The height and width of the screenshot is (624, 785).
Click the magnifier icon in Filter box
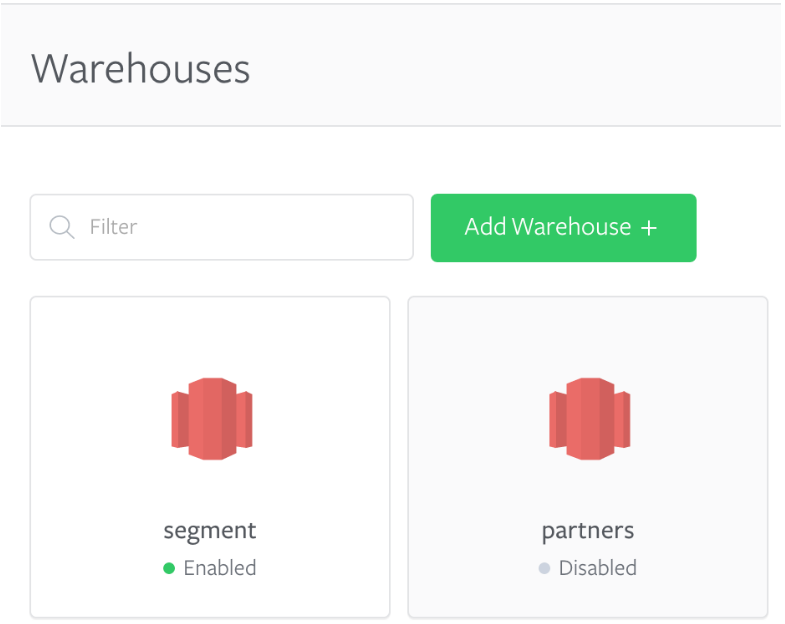pos(62,227)
